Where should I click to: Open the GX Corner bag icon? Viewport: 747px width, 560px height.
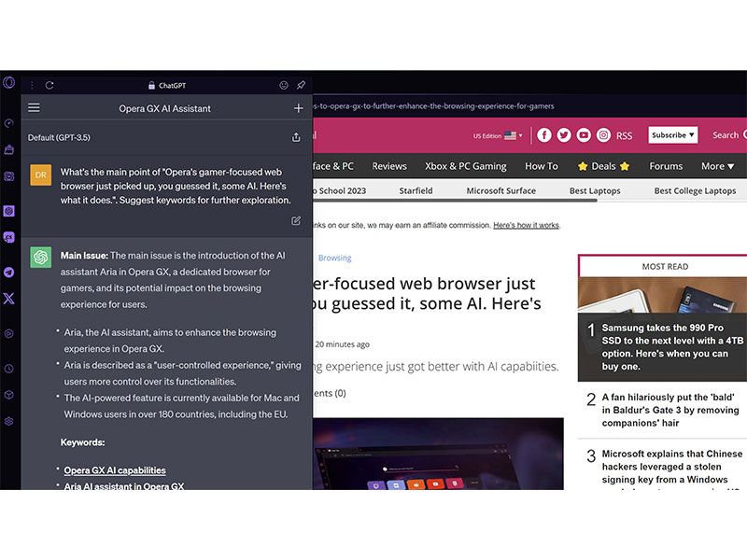click(x=9, y=149)
